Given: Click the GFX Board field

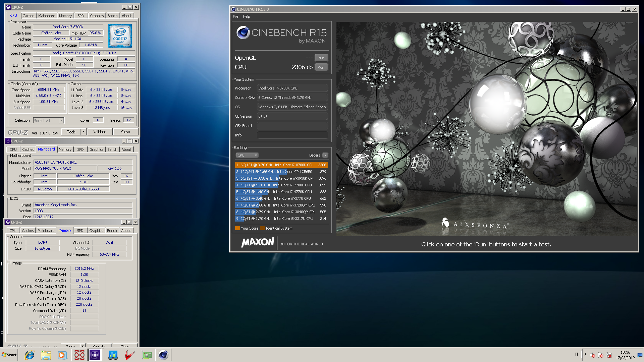Looking at the screenshot, I should [292, 126].
